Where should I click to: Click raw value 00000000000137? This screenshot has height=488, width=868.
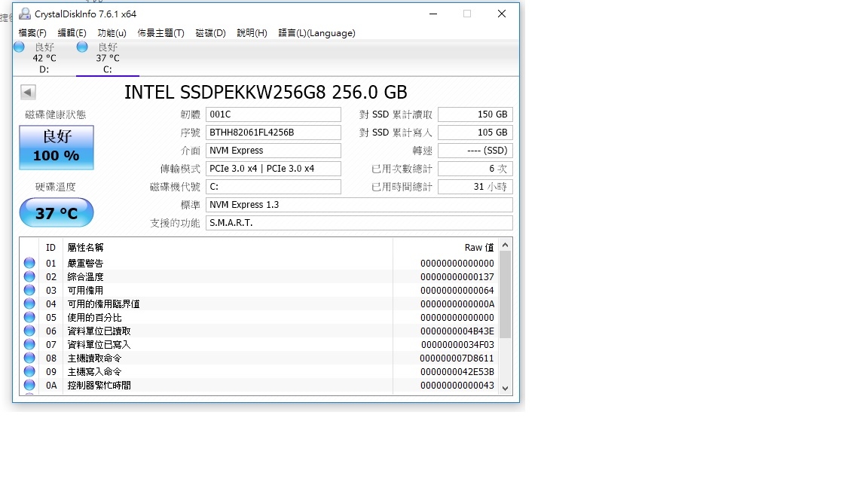457,277
